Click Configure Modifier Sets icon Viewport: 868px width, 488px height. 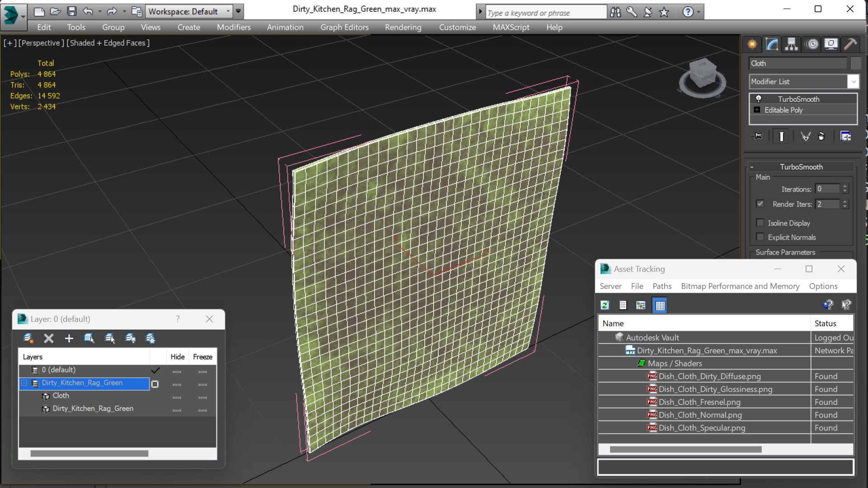click(x=845, y=136)
